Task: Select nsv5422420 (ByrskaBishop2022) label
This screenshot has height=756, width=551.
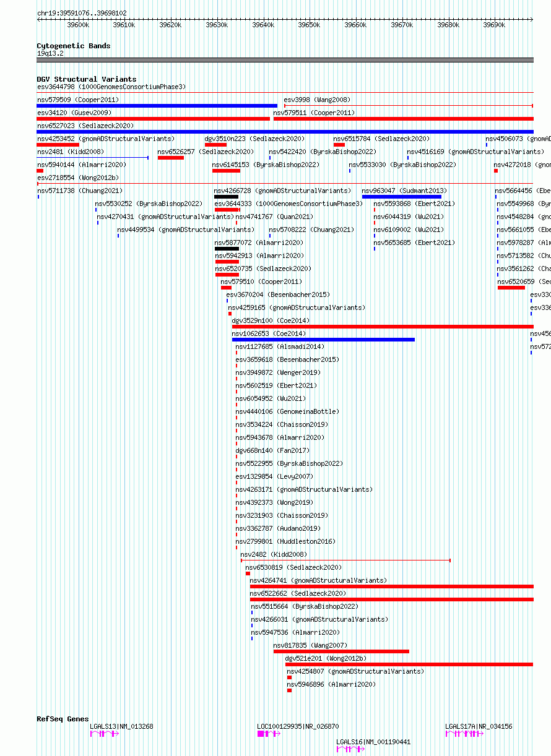Action: coord(322,152)
